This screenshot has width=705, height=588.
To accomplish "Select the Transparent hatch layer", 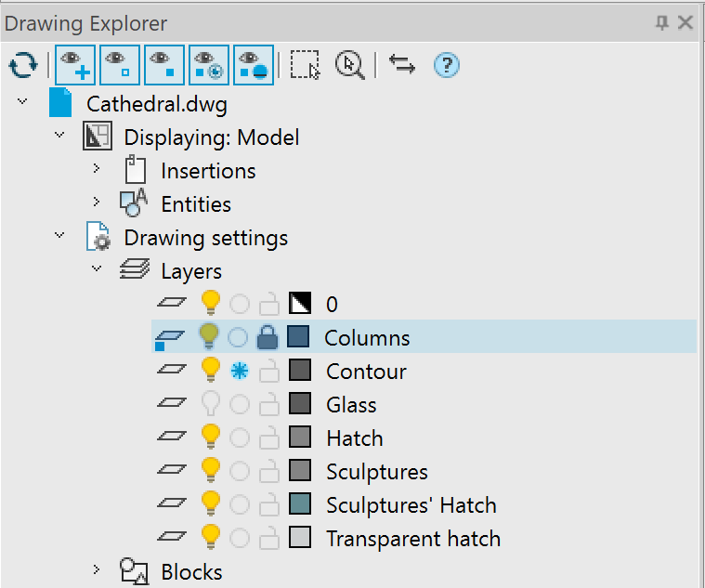I will point(412,539).
